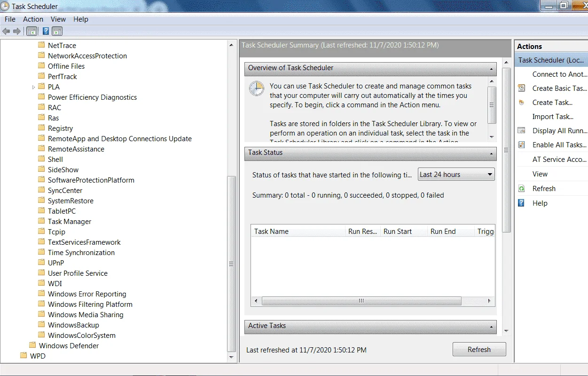
Task: Click the blue Help toolbar icon
Action: (x=46, y=32)
